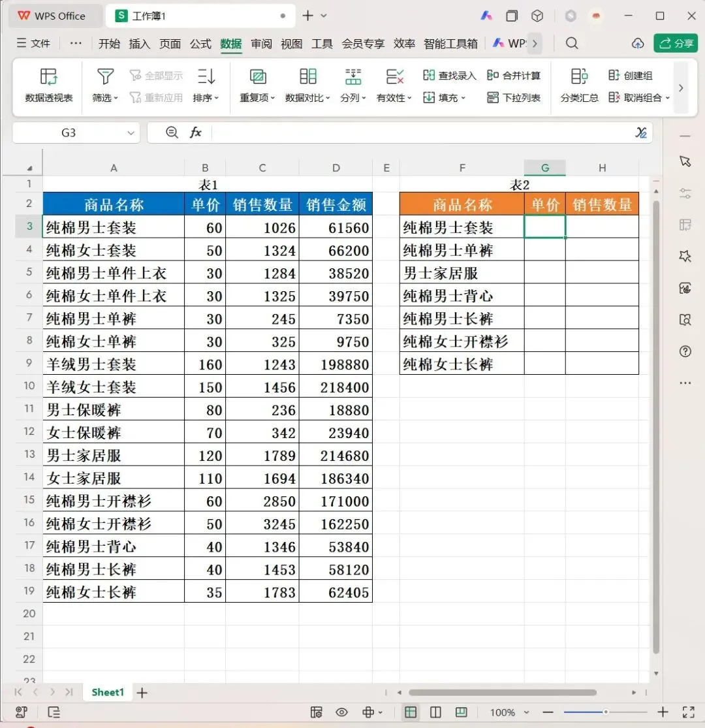This screenshot has width=705, height=728.
Task: Click the horizontal scrollbar
Action: coord(503,692)
